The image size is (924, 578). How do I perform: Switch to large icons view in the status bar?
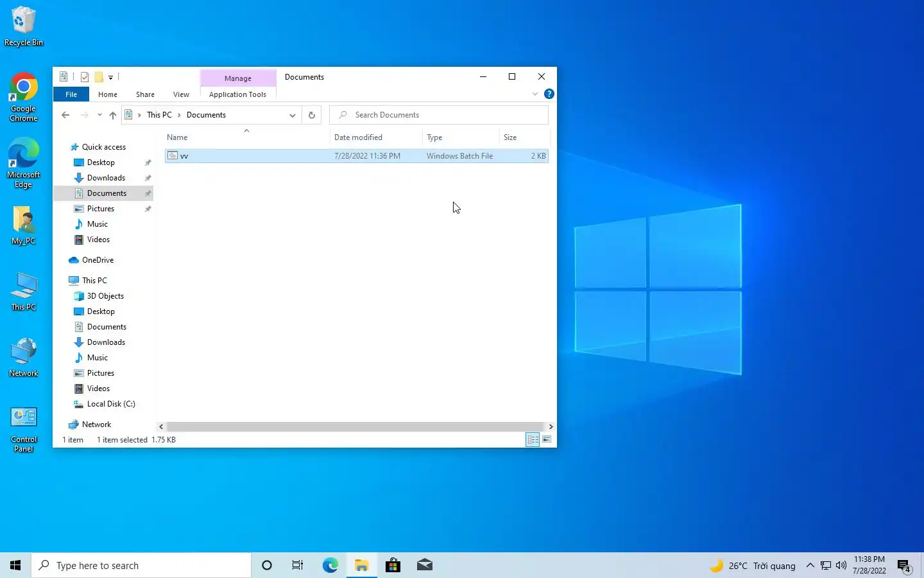click(547, 440)
